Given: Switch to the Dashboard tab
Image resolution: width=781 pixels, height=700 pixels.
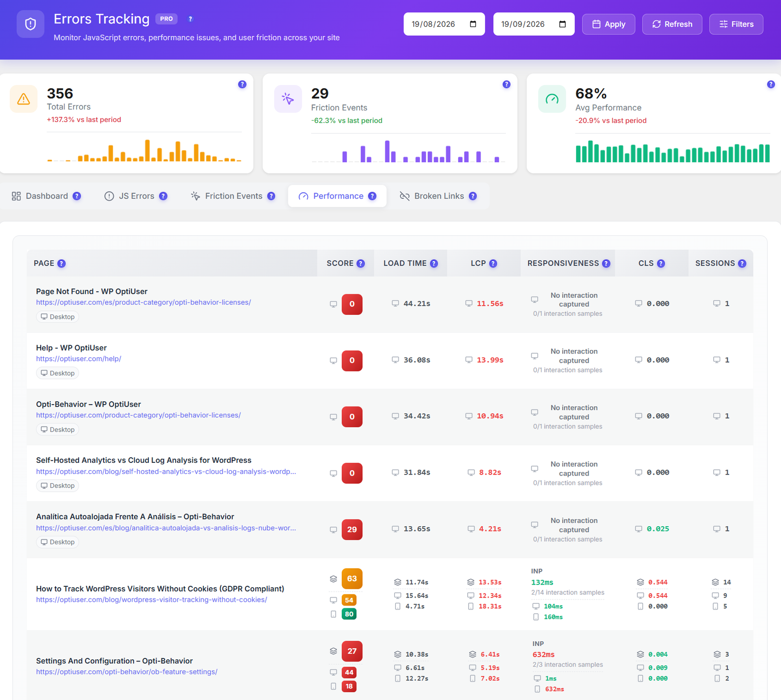Looking at the screenshot, I should (x=46, y=196).
